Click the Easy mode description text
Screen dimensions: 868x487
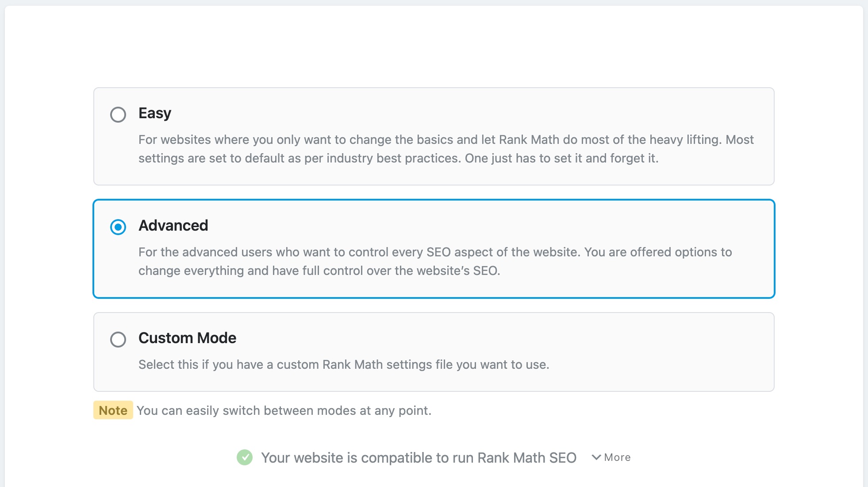click(x=446, y=149)
